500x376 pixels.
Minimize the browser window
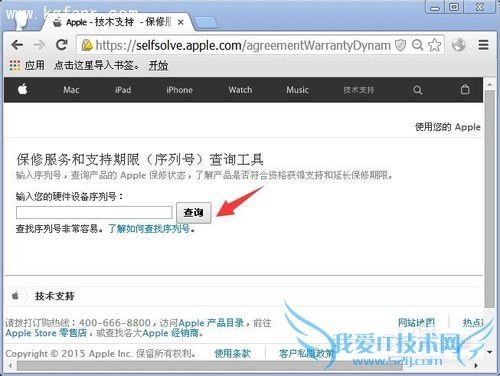click(x=435, y=7)
